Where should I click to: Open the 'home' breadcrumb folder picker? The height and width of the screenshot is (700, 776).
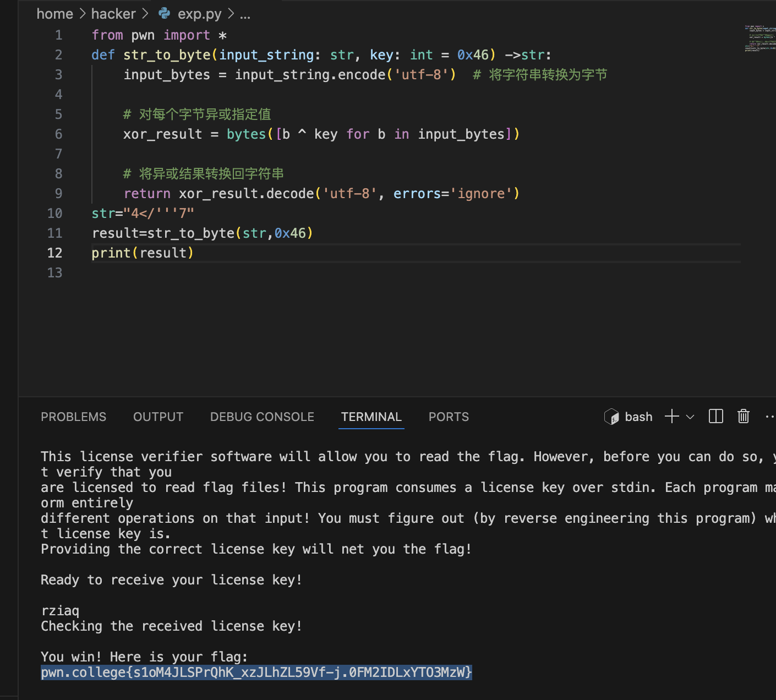pos(54,14)
